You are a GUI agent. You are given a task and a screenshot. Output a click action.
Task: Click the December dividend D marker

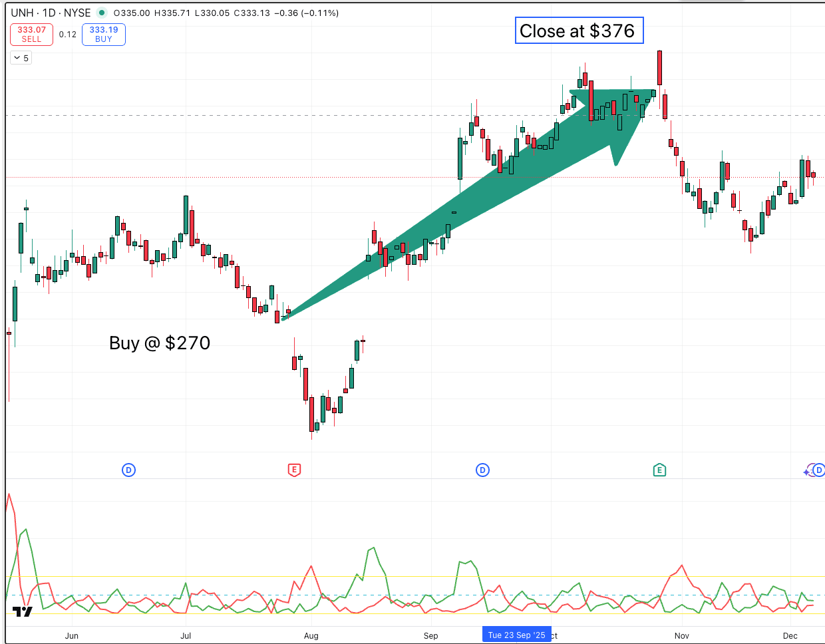[819, 470]
